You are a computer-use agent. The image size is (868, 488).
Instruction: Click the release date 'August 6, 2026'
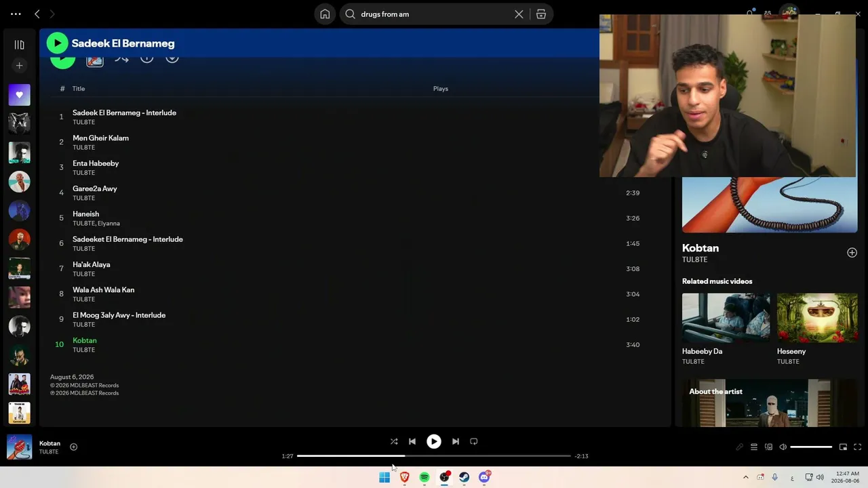[72, 377]
